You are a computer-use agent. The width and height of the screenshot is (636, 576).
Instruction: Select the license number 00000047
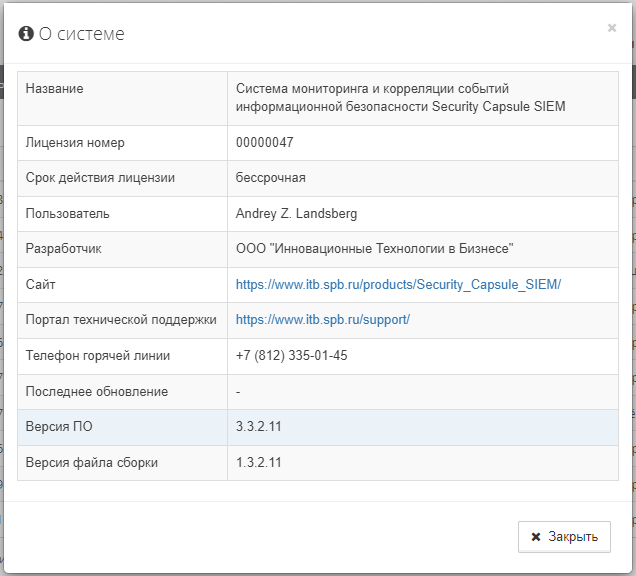pos(264,143)
